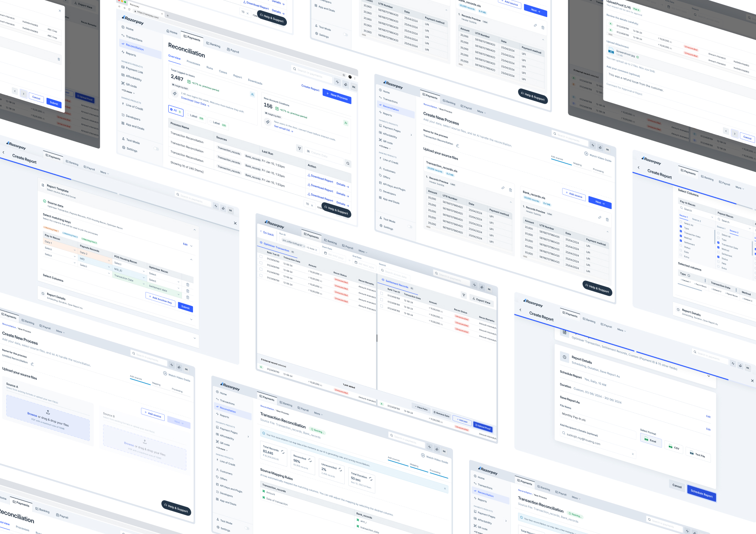Clear the subhojit.roy@housing.com recipient with the x icon
This screenshot has width=756, height=534.
pyautogui.click(x=633, y=454)
